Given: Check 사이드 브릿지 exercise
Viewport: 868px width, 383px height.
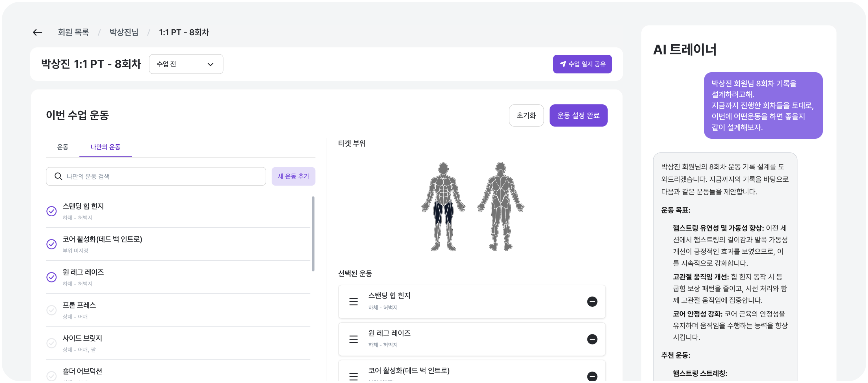Looking at the screenshot, I should pyautogui.click(x=51, y=343).
